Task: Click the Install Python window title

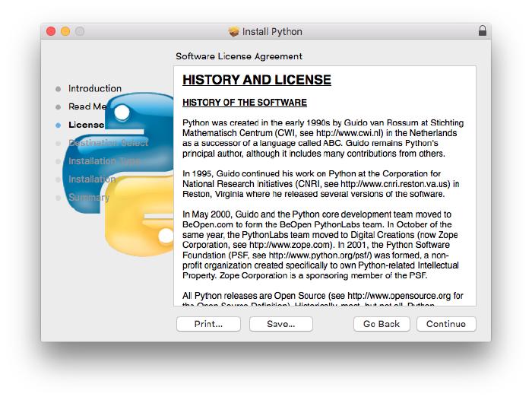Action: click(272, 32)
